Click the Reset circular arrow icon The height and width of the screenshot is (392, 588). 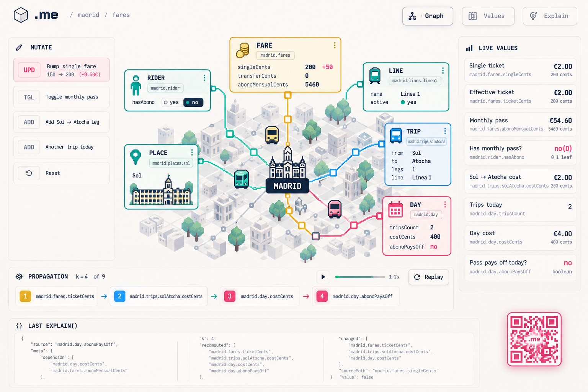click(29, 173)
